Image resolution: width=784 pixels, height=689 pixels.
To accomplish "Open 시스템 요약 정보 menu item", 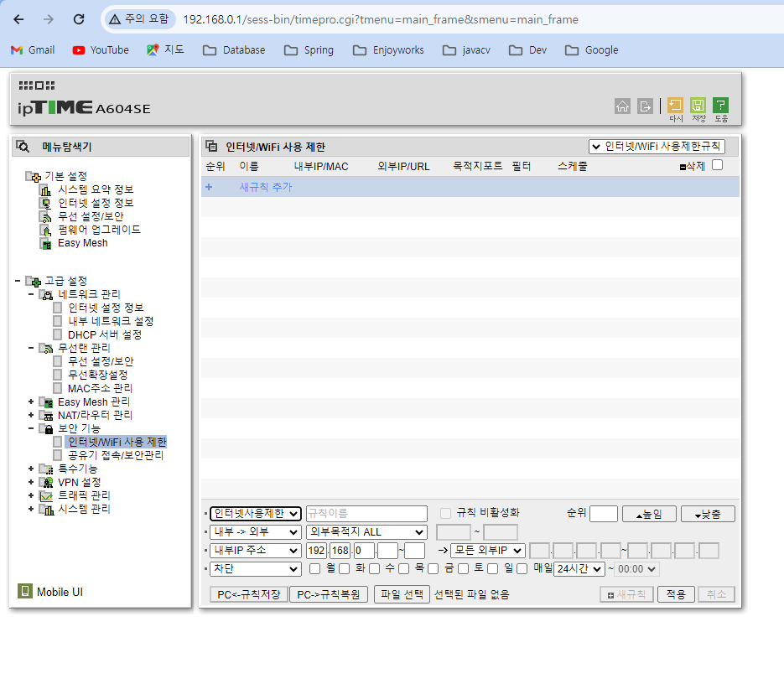I will coord(96,189).
